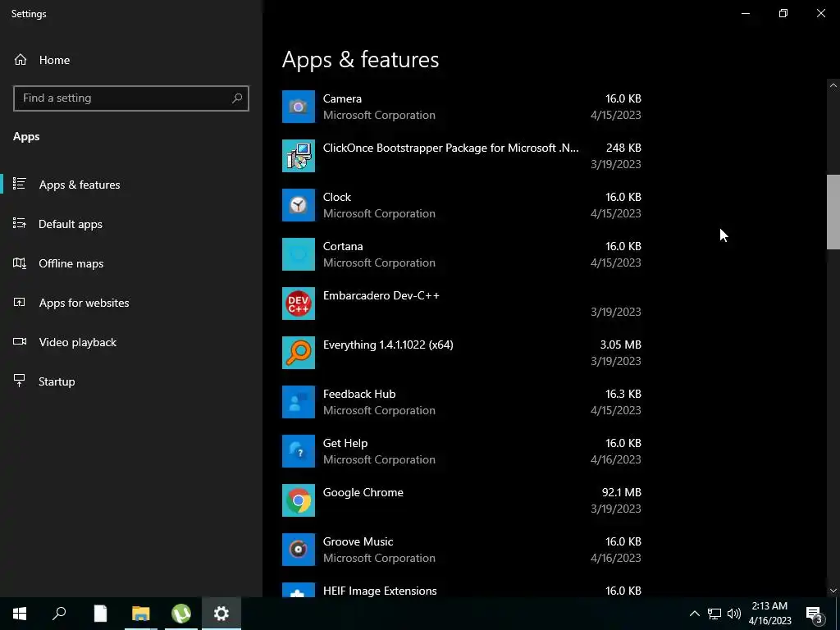This screenshot has width=840, height=630.
Task: Show hidden tray icons chevron
Action: click(694, 614)
